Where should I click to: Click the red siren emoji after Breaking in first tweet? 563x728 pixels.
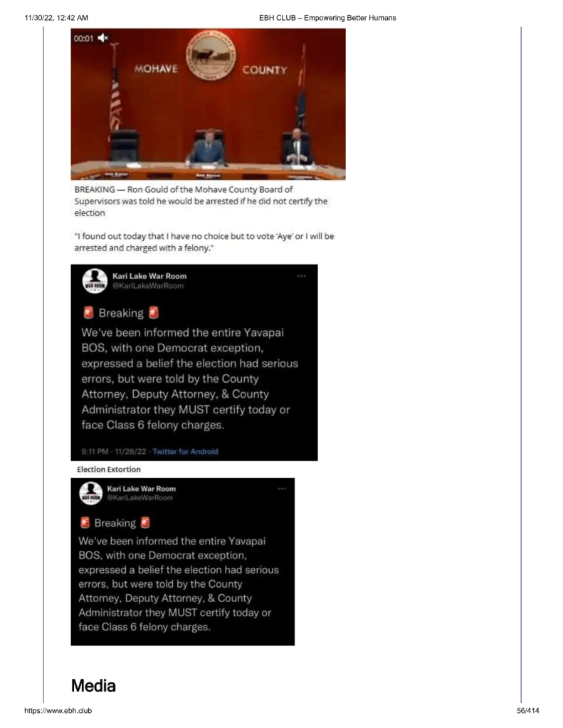pos(154,313)
